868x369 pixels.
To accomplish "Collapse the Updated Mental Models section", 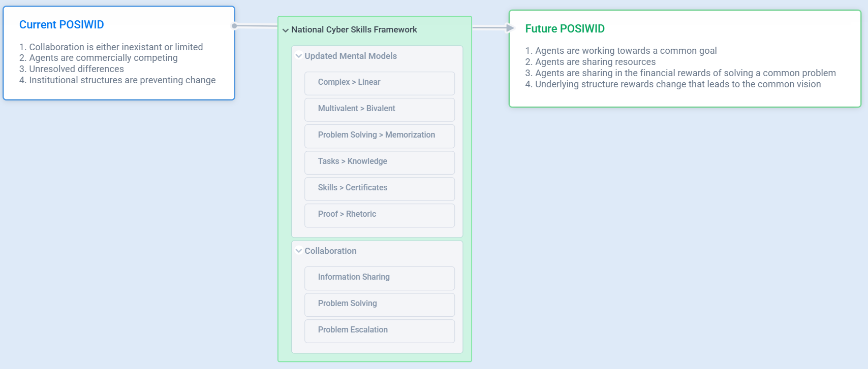I will [x=299, y=56].
